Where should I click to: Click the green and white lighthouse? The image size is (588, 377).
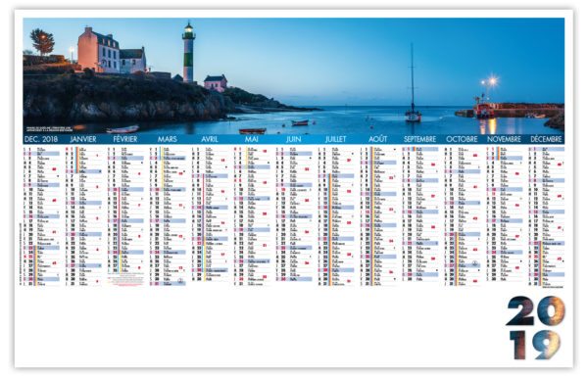point(188,52)
